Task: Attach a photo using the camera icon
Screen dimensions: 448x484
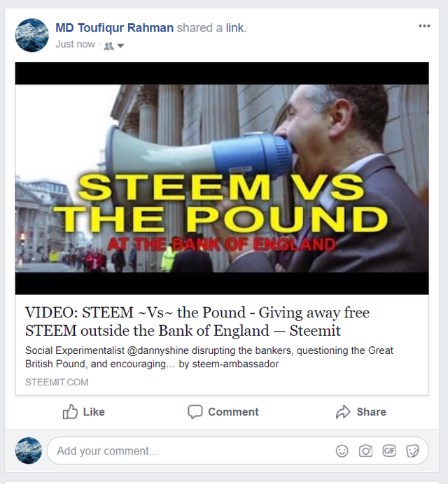Action: [365, 451]
